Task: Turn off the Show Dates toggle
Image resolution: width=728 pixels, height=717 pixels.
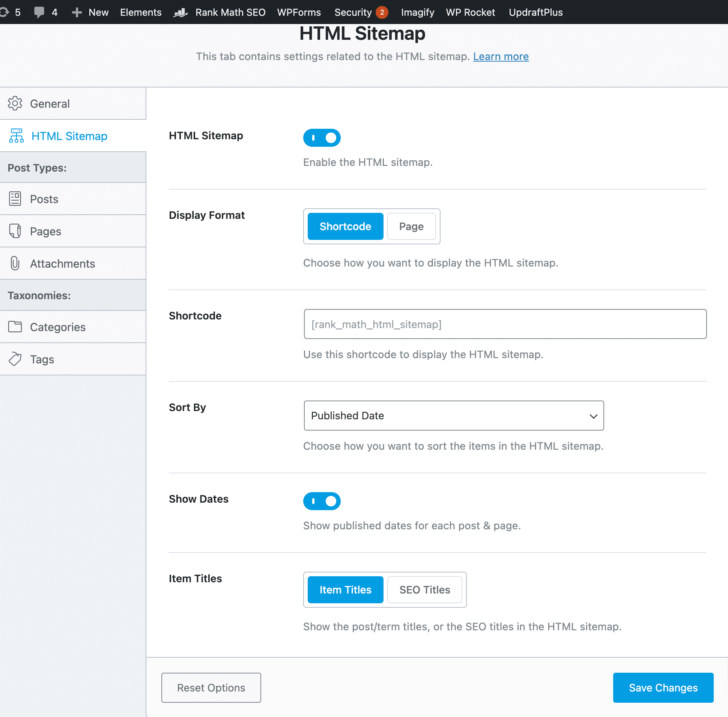Action: coord(322,501)
